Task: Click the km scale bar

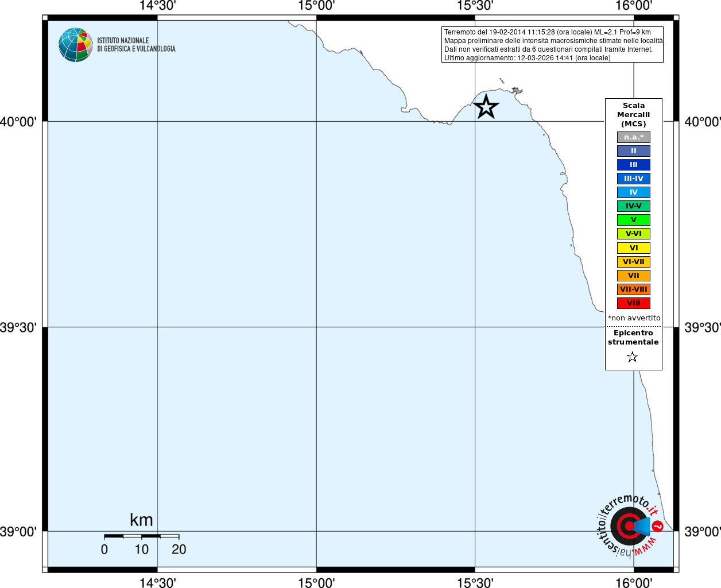Action: pos(142,536)
